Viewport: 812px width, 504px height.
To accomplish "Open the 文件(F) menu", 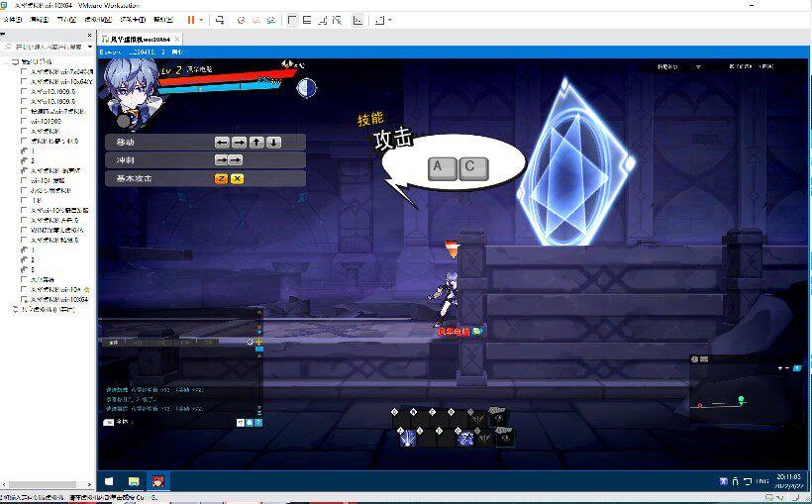I will coord(13,20).
